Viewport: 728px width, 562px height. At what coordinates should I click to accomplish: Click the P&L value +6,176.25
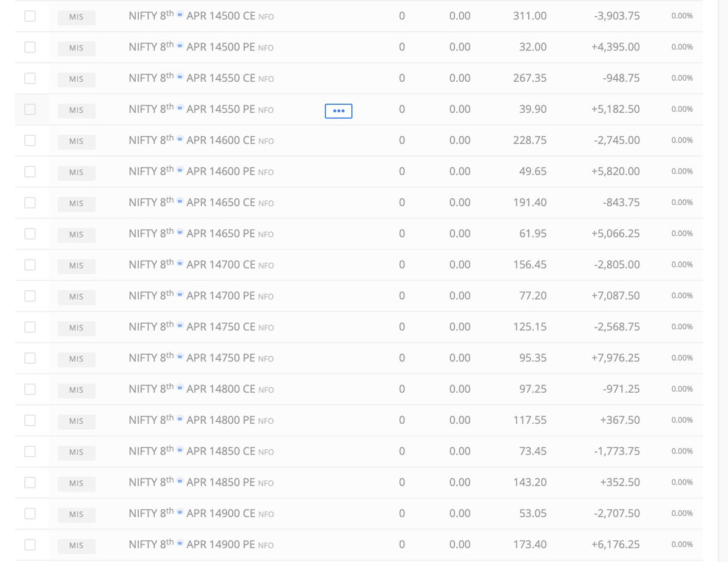(x=615, y=545)
